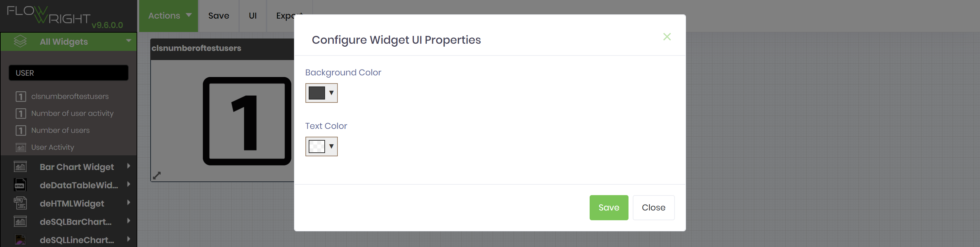Click the dark Background Color swatch

(317, 92)
